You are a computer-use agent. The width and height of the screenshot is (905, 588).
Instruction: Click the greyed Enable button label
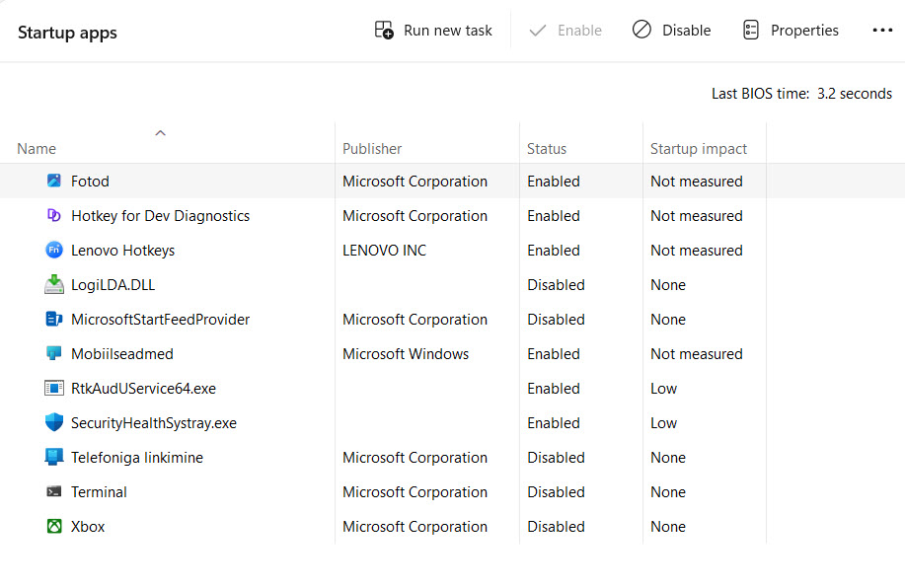coord(579,31)
